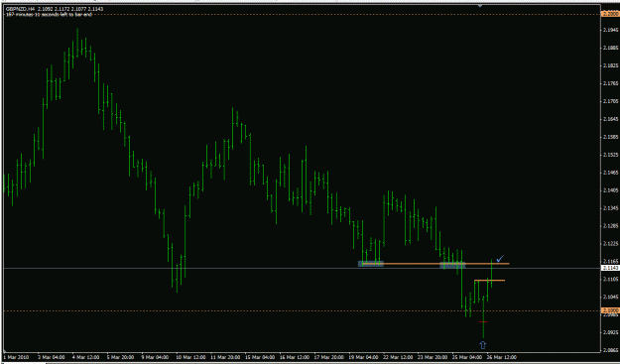This screenshot has height=364, width=620.
Task: Click the 2.1045 price scale value
Action: point(611,297)
